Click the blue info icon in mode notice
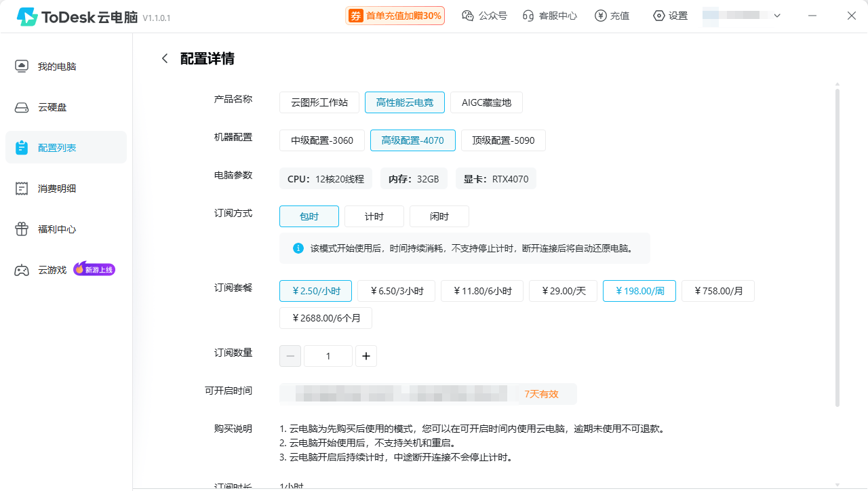Screen dimensions: 868x491 pos(298,248)
